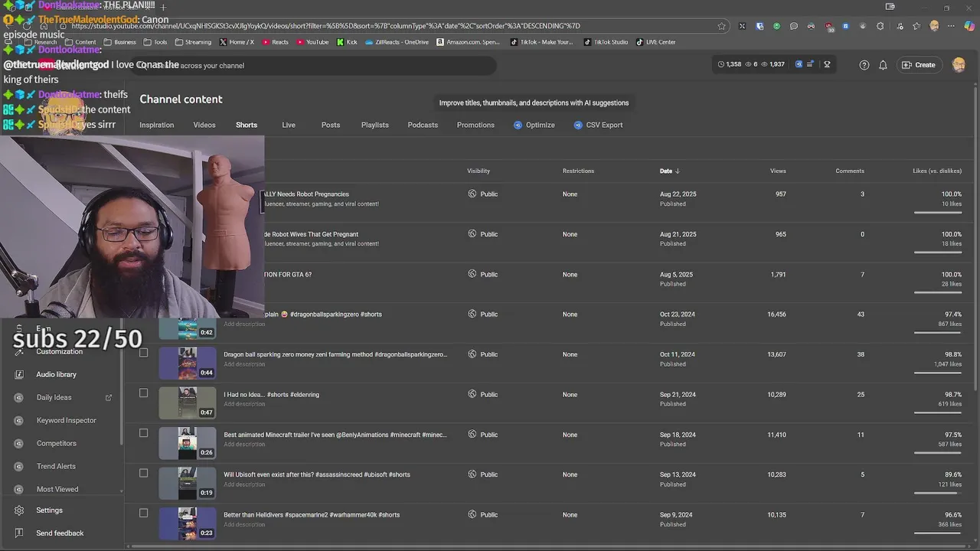Open Will Ubisoft even exist short title
980x551 pixels.
pos(317,474)
